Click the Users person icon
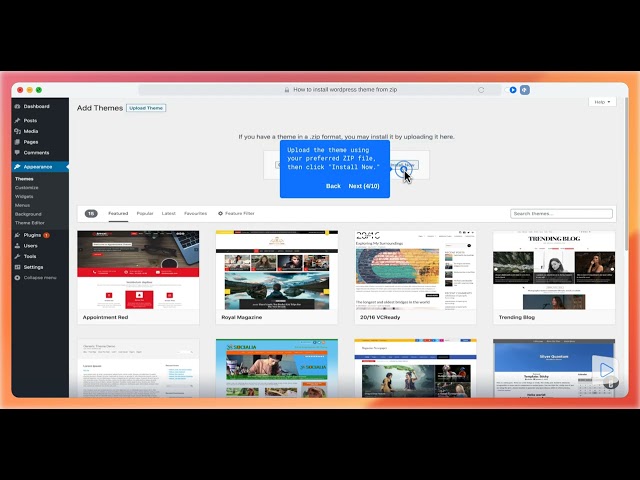Viewport: 640px width, 480px height. 17,246
